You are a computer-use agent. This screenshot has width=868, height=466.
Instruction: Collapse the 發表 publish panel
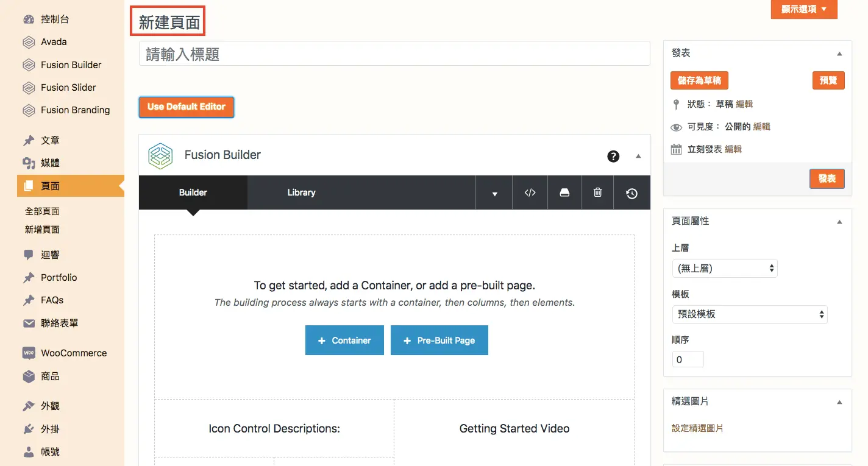(839, 54)
